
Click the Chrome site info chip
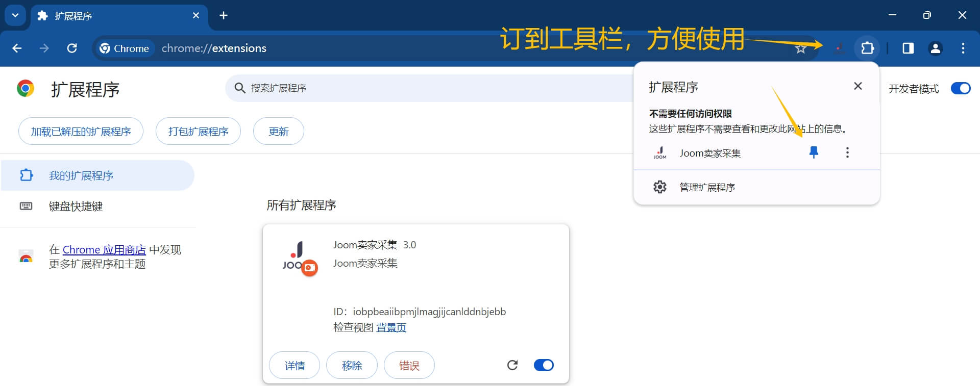[125, 48]
